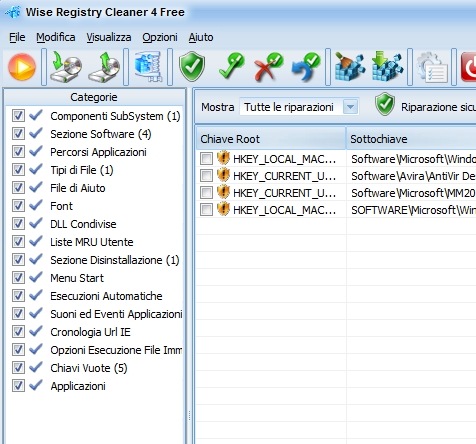The image size is (476, 444).
Task: Click the red X deselect all icon
Action: (x=268, y=67)
